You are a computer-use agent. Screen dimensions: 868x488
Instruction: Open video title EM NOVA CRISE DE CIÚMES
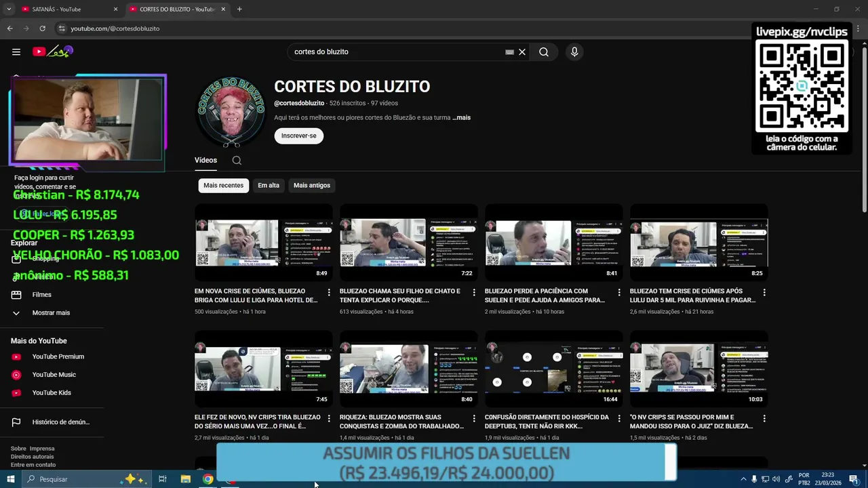(x=256, y=296)
